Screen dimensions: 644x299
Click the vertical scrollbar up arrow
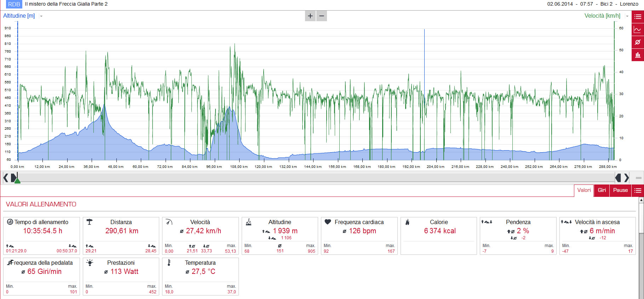[641, 200]
